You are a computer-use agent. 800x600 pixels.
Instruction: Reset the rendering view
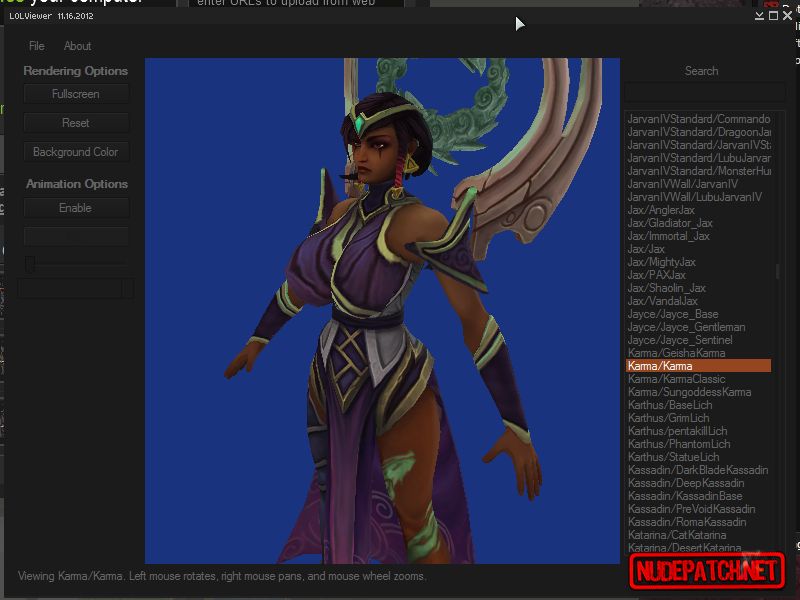point(76,123)
